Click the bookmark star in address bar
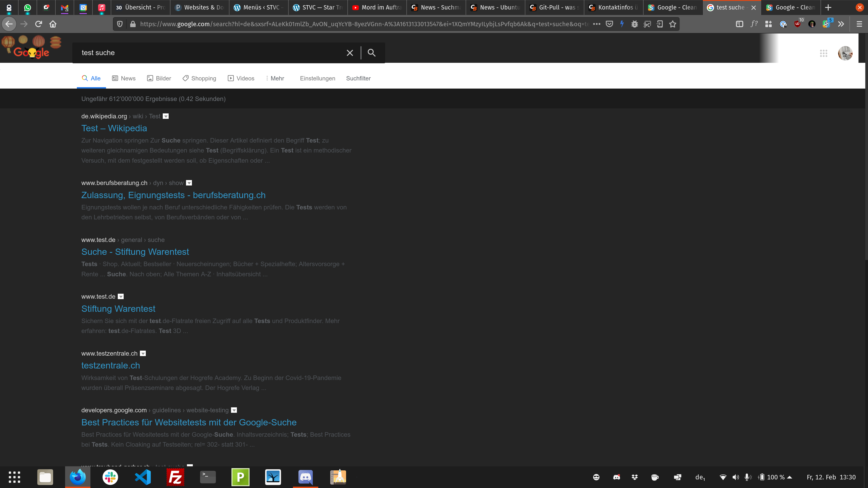The height and width of the screenshot is (488, 868). (672, 24)
